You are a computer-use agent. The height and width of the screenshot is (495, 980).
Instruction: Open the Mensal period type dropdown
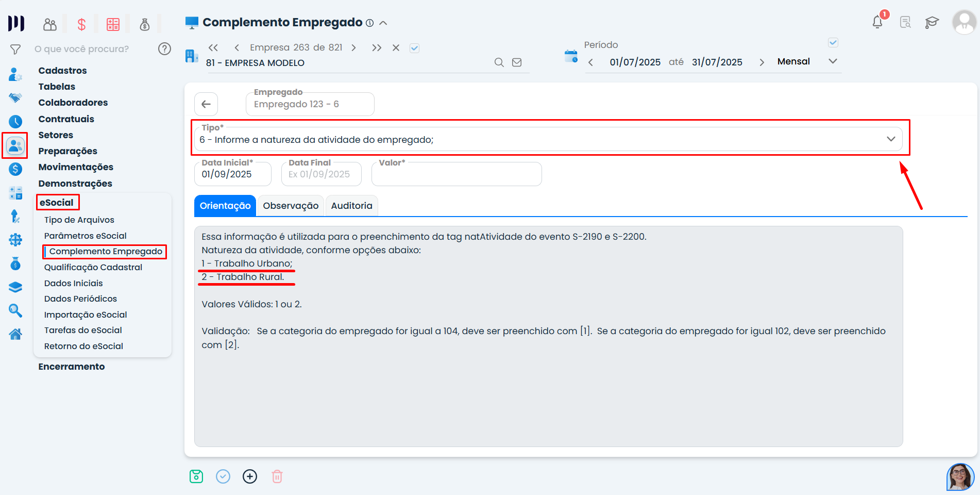click(807, 62)
